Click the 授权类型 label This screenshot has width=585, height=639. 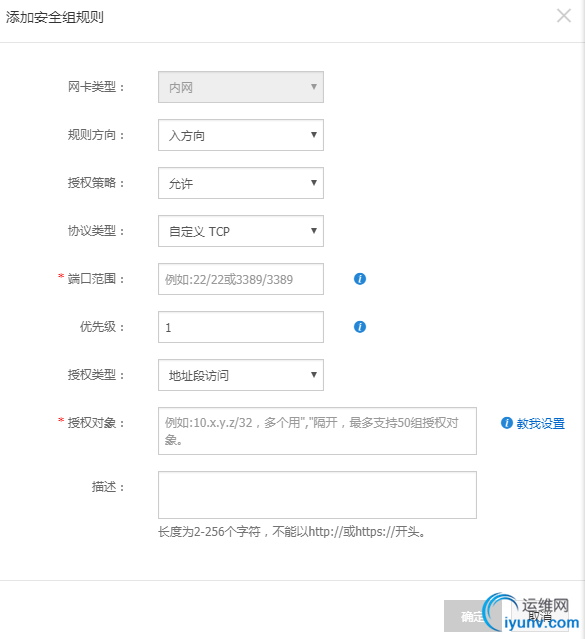95,375
